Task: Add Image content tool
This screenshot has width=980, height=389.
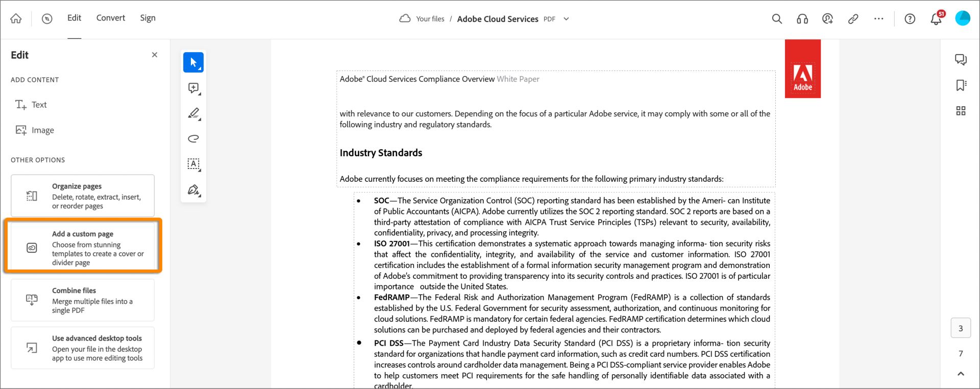Action: [x=35, y=130]
